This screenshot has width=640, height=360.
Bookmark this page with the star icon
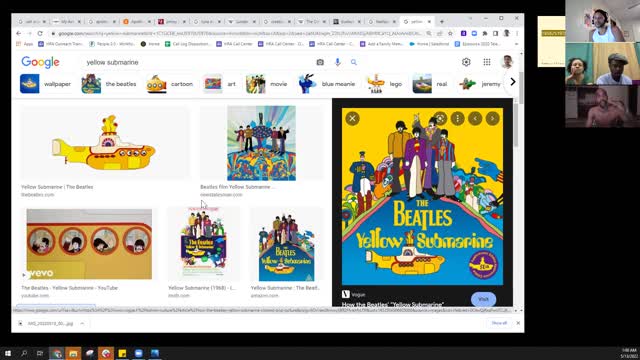pos(450,33)
